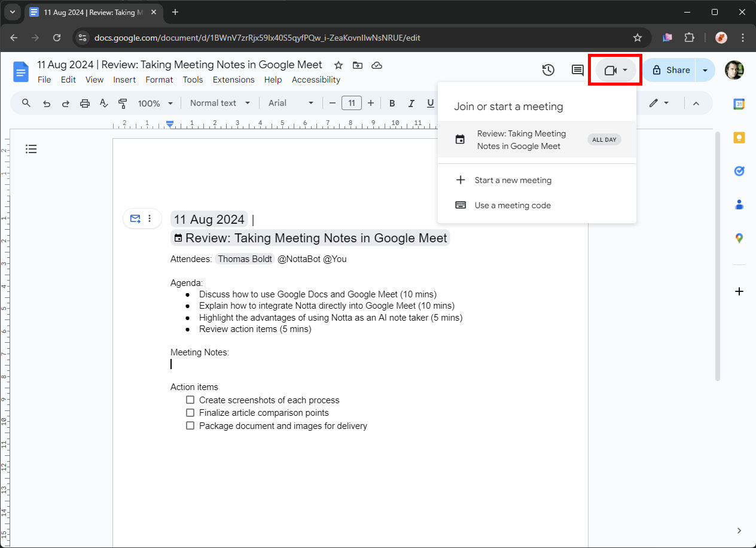Screen dimensions: 756x548
Task: Click the search menus magnifier icon
Action: coord(26,103)
